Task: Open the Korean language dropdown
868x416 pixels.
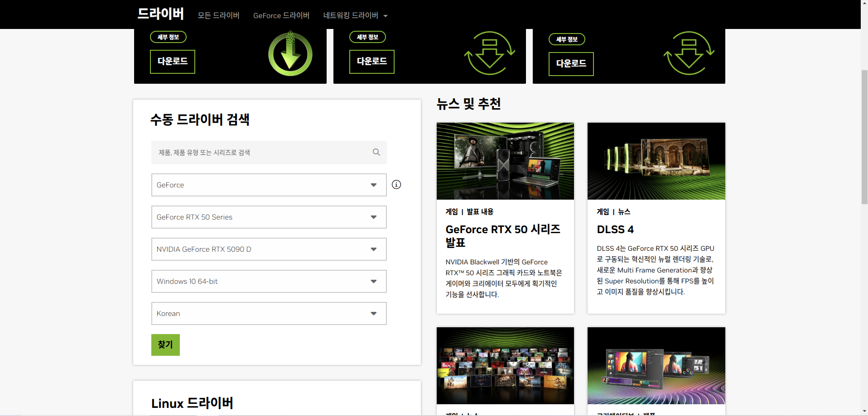Action: (269, 314)
